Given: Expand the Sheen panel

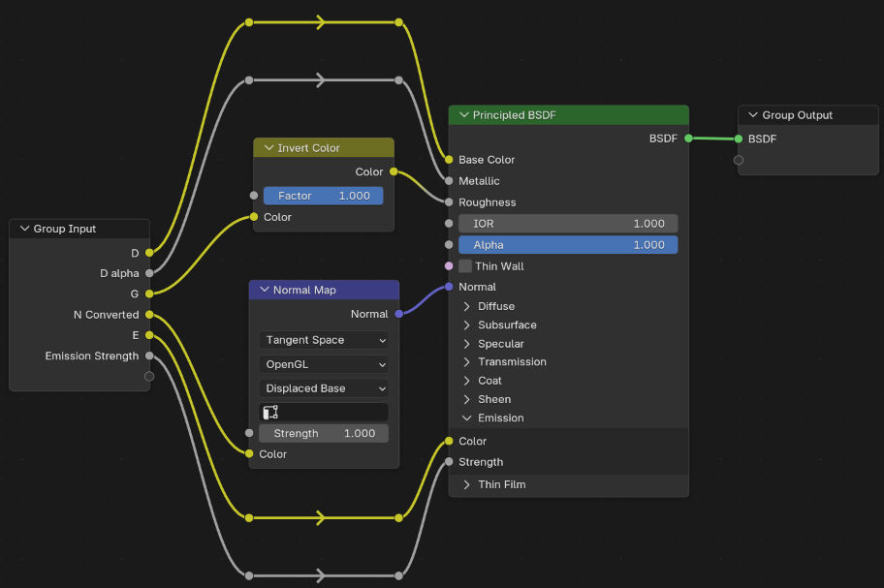Looking at the screenshot, I should [x=466, y=399].
